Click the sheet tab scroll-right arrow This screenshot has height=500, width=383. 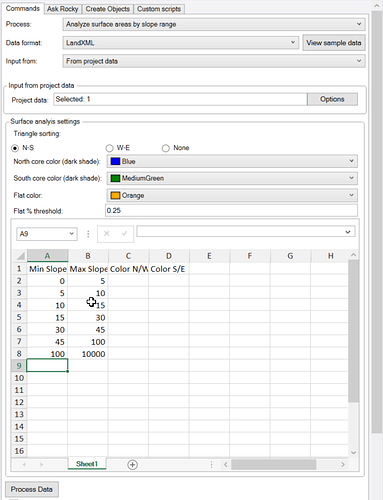41,464
